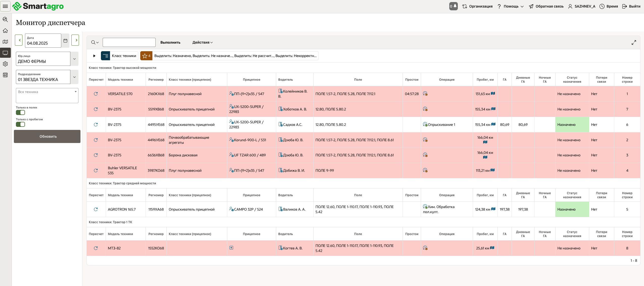
Task: Click the search text field
Action: (129, 42)
